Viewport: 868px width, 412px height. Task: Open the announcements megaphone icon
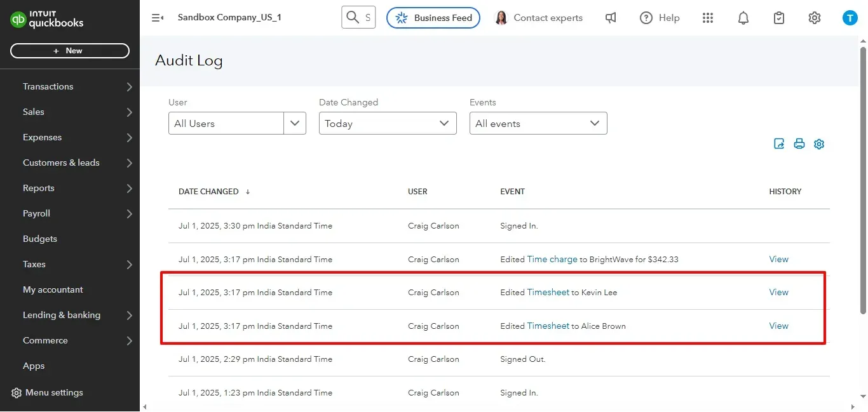(611, 18)
